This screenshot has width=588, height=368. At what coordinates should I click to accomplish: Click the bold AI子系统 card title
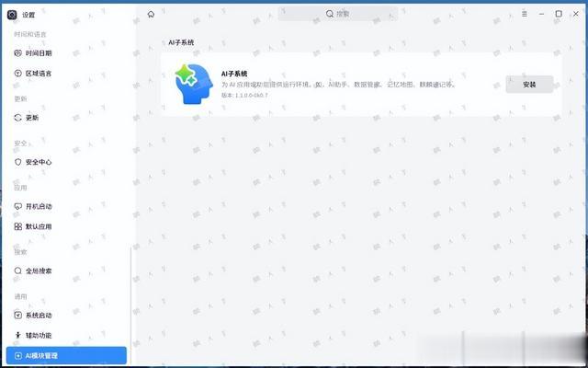pos(234,74)
